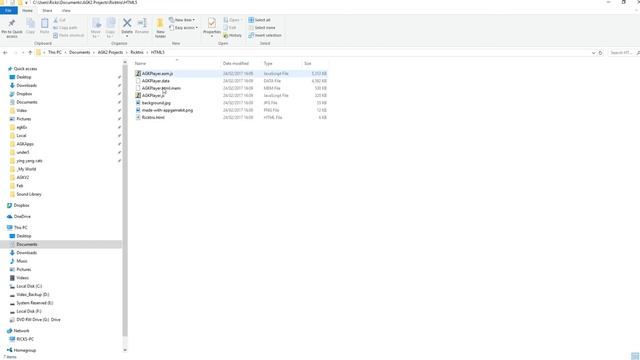Open the New item dropdown
The height and width of the screenshot is (360, 640).
182,20
